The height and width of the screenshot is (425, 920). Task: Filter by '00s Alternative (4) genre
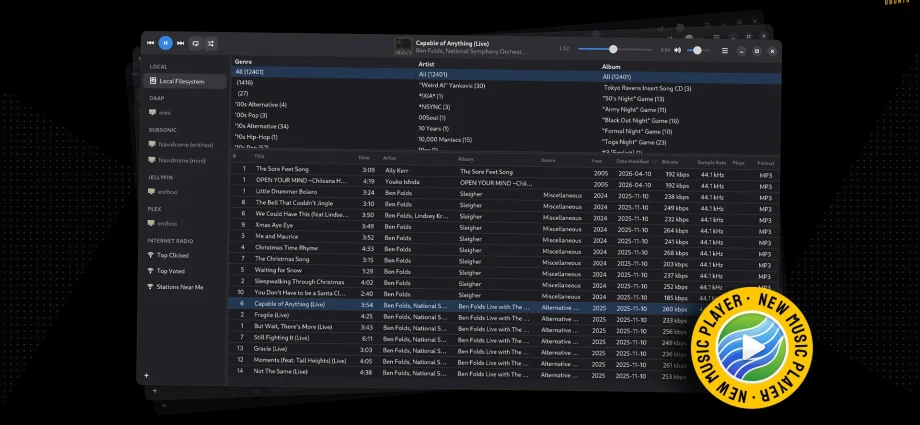[261, 104]
